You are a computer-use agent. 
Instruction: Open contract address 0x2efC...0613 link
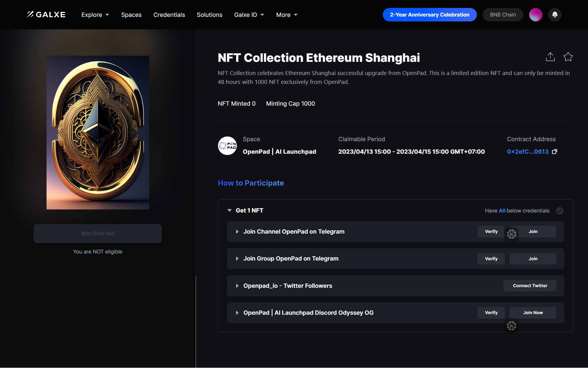[528, 152]
